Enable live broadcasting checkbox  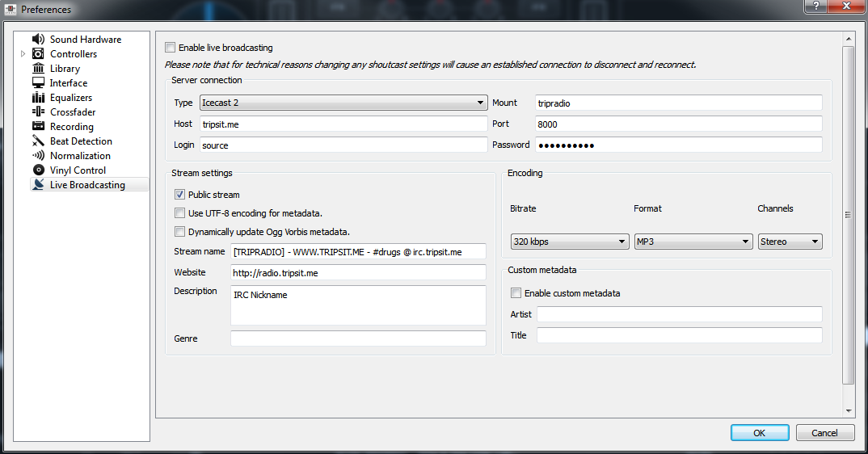(x=171, y=48)
